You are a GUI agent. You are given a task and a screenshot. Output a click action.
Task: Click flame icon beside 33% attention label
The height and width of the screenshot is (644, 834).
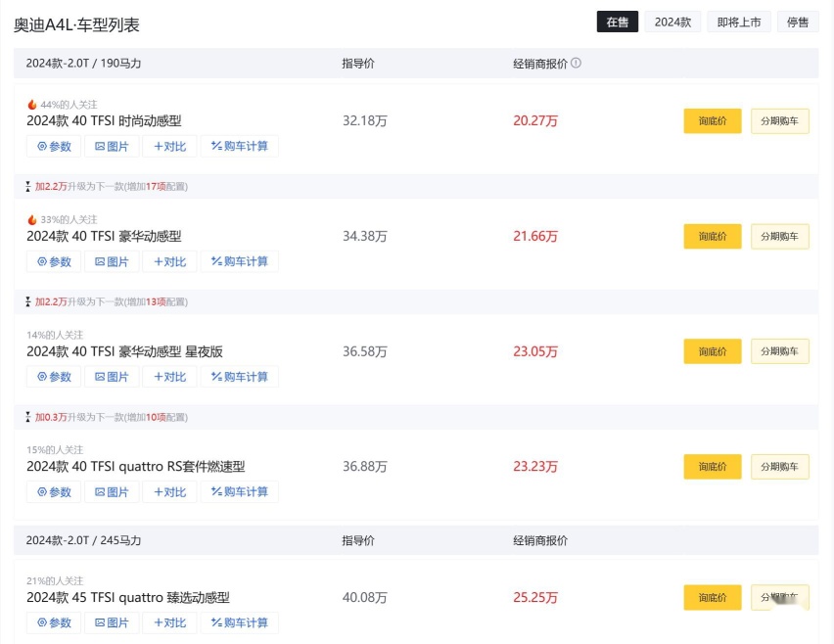(32, 219)
